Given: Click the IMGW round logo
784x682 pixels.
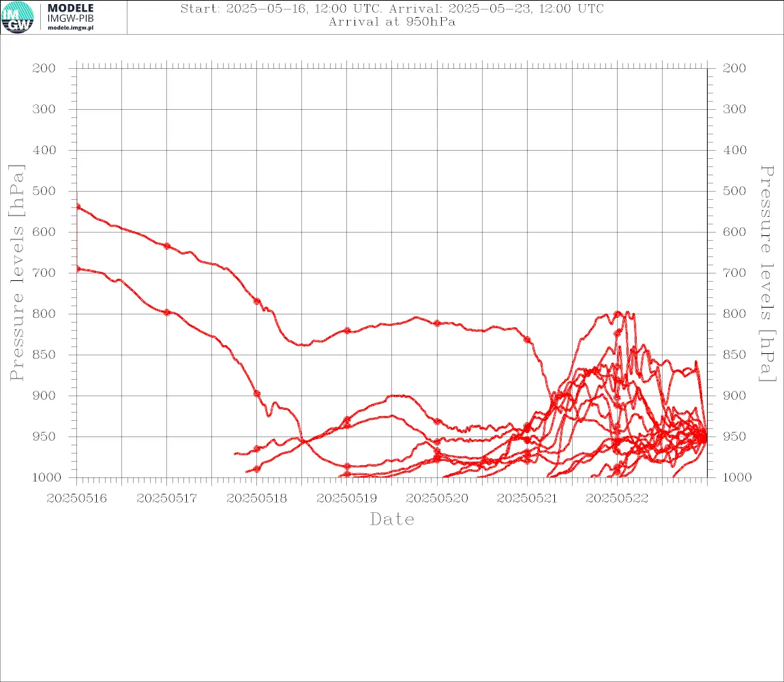Looking at the screenshot, I should (x=18, y=18).
